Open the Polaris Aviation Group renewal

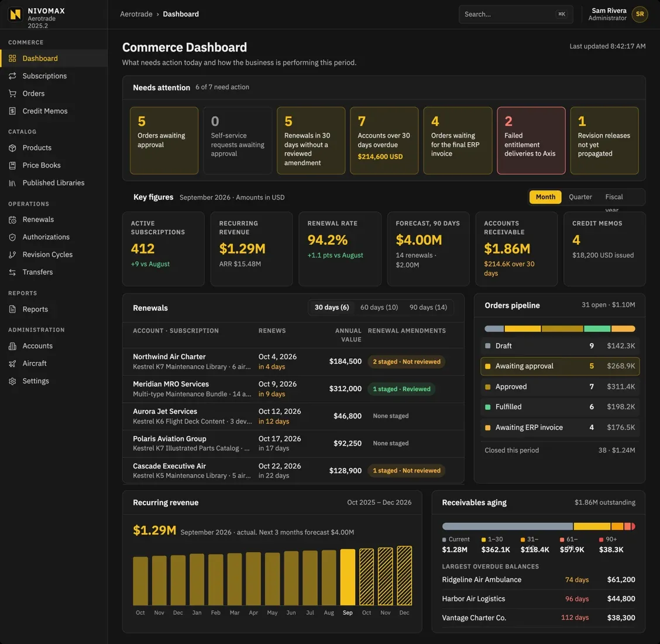click(293, 444)
